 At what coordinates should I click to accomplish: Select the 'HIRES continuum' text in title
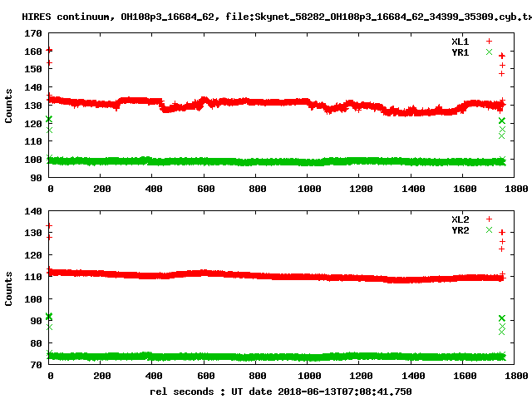pyautogui.click(x=68, y=17)
